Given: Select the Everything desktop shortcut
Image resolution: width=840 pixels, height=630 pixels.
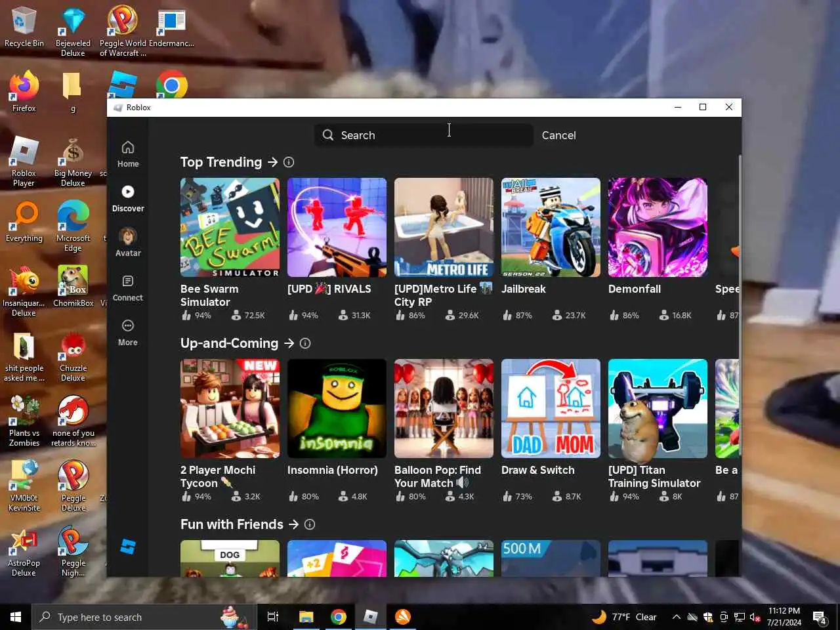Looking at the screenshot, I should click(x=24, y=222).
